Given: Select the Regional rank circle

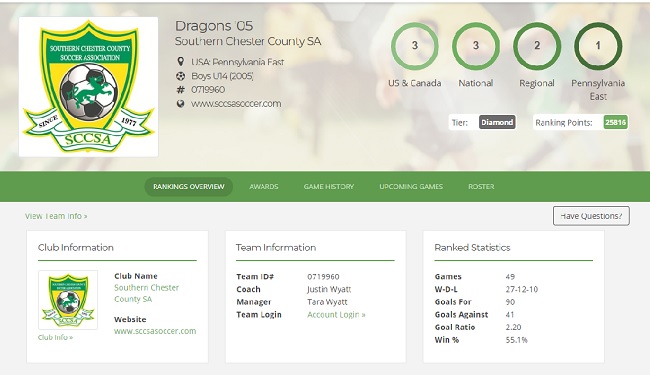Looking at the screenshot, I should pyautogui.click(x=537, y=46).
